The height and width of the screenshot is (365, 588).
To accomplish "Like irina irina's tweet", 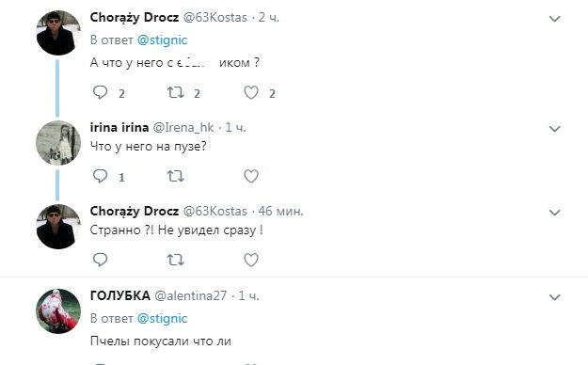I will [x=251, y=176].
